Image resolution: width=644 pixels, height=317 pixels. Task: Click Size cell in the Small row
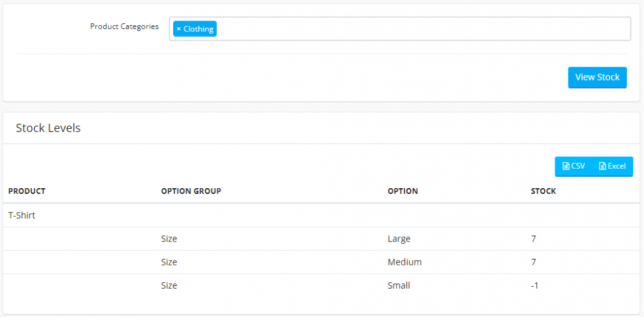169,285
